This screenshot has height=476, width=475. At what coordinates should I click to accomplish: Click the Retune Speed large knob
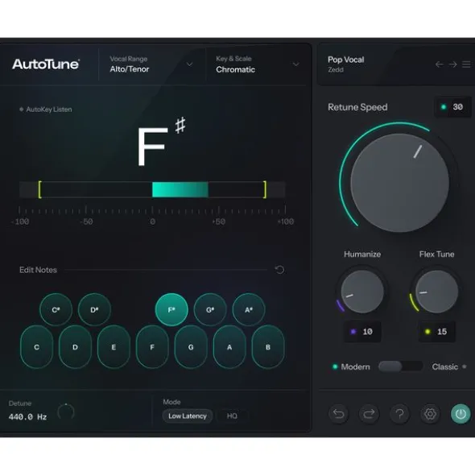[x=400, y=183]
